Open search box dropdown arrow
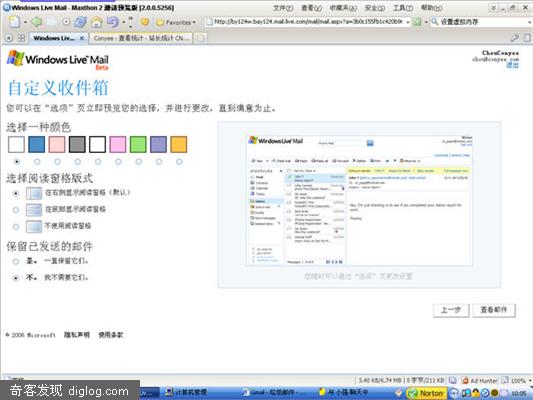Screen dimensions: 533x400 (530, 22)
